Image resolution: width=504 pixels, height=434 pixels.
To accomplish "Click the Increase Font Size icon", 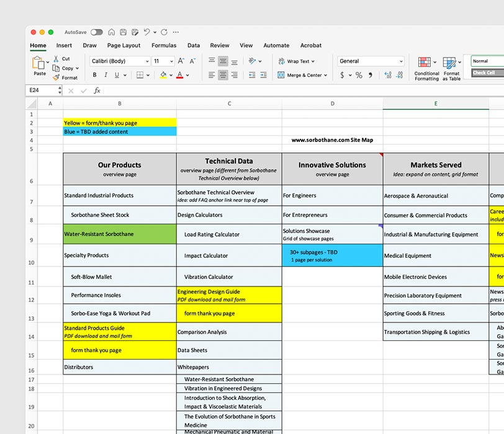I will tap(181, 61).
